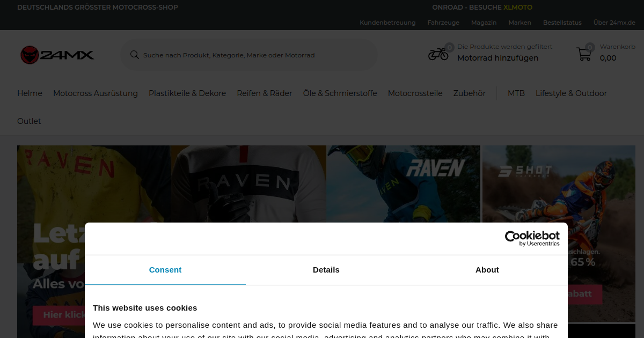The height and width of the screenshot is (338, 644).
Task: Go to Lifestyle & Outdoor section
Action: (571, 93)
